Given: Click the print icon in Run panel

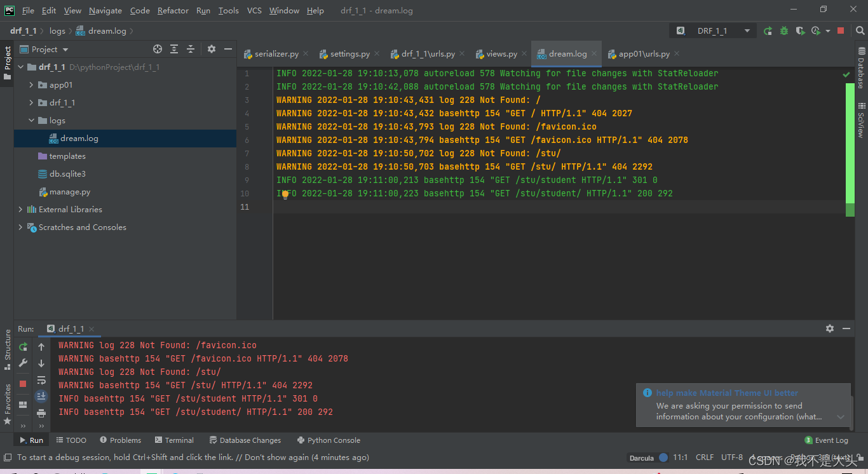Looking at the screenshot, I should (41, 413).
